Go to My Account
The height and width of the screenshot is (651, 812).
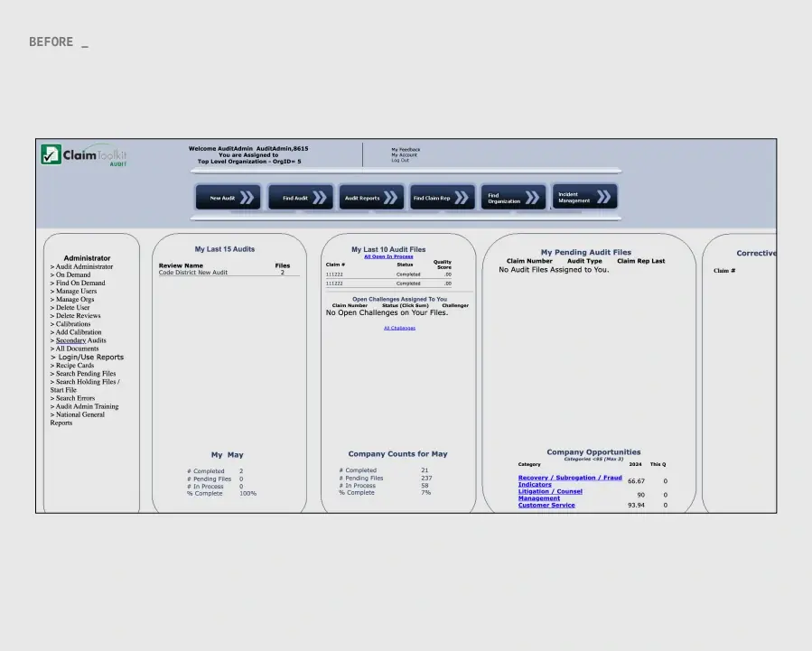[404, 154]
